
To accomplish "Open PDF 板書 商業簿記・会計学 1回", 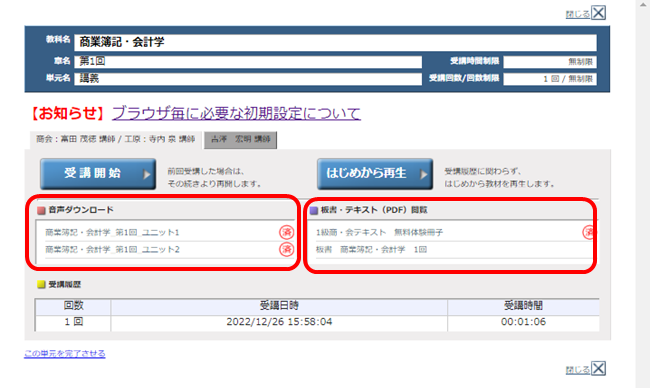I will point(371,250).
